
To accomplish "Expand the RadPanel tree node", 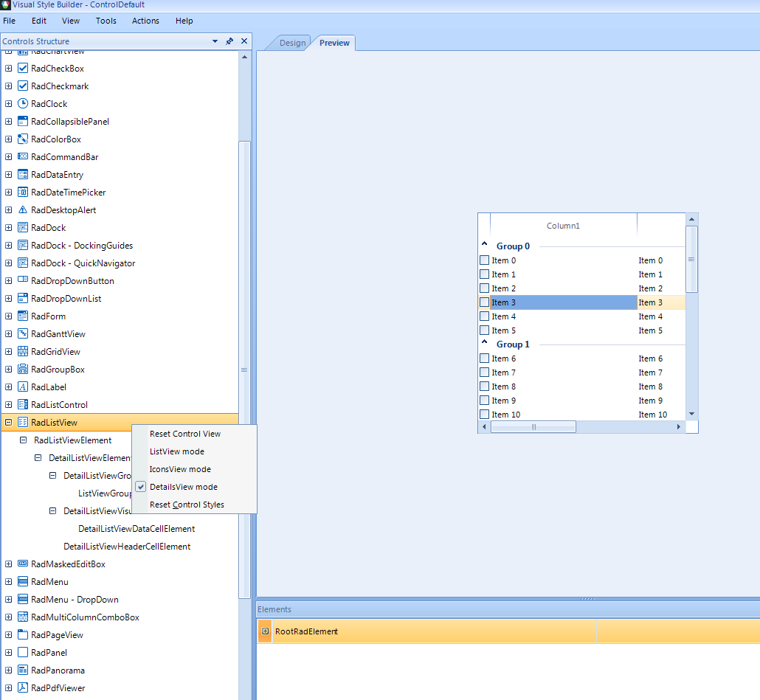I will pyautogui.click(x=8, y=653).
